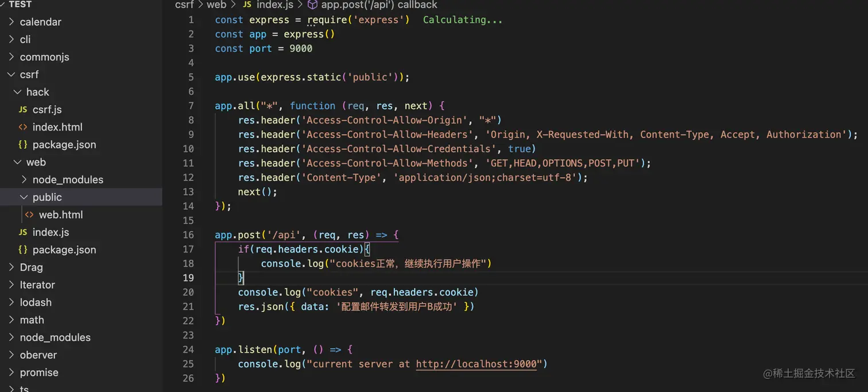Expand the lodash folder chevron

[x=11, y=302]
